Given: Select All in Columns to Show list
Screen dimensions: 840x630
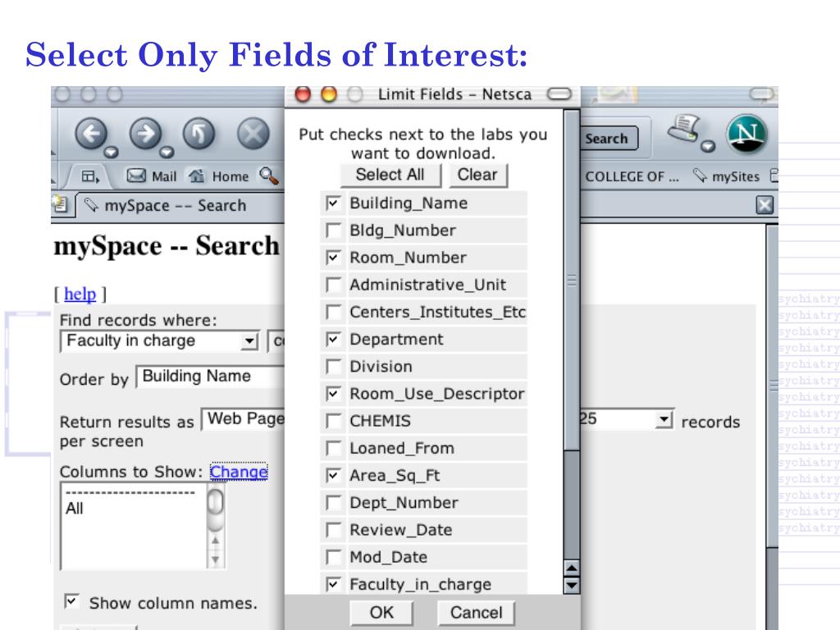Looking at the screenshot, I should [75, 509].
